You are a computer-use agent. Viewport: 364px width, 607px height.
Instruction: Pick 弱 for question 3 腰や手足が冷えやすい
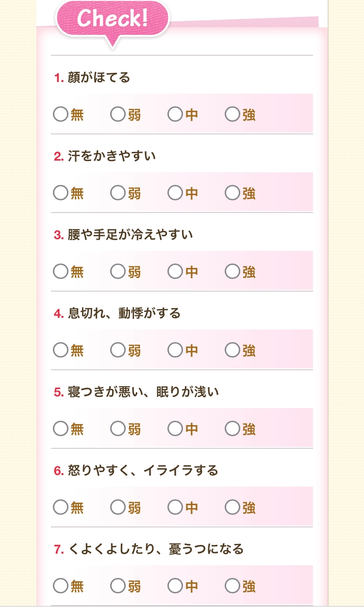pyautogui.click(x=118, y=272)
